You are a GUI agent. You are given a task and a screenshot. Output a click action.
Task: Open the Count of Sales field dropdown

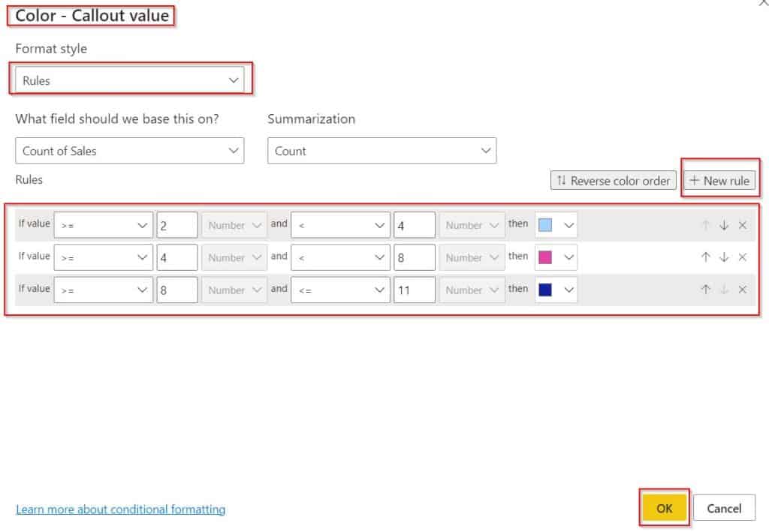pyautogui.click(x=130, y=150)
